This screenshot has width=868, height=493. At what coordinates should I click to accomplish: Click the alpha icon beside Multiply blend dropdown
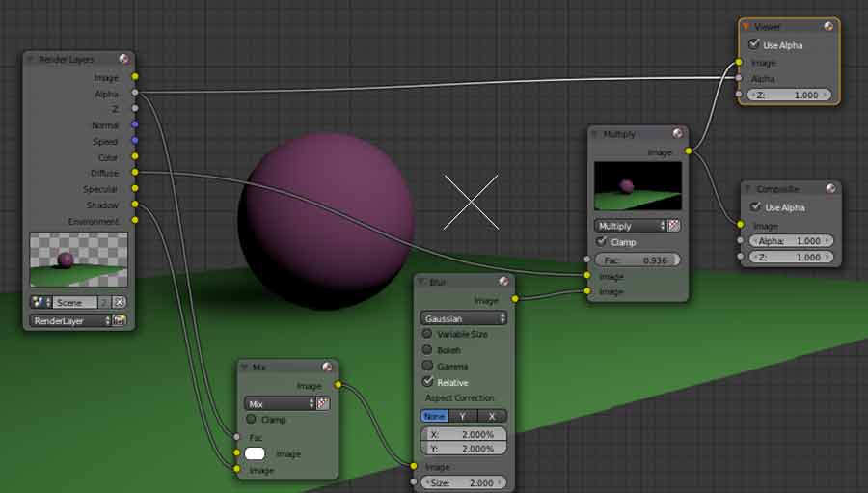pyautogui.click(x=674, y=225)
